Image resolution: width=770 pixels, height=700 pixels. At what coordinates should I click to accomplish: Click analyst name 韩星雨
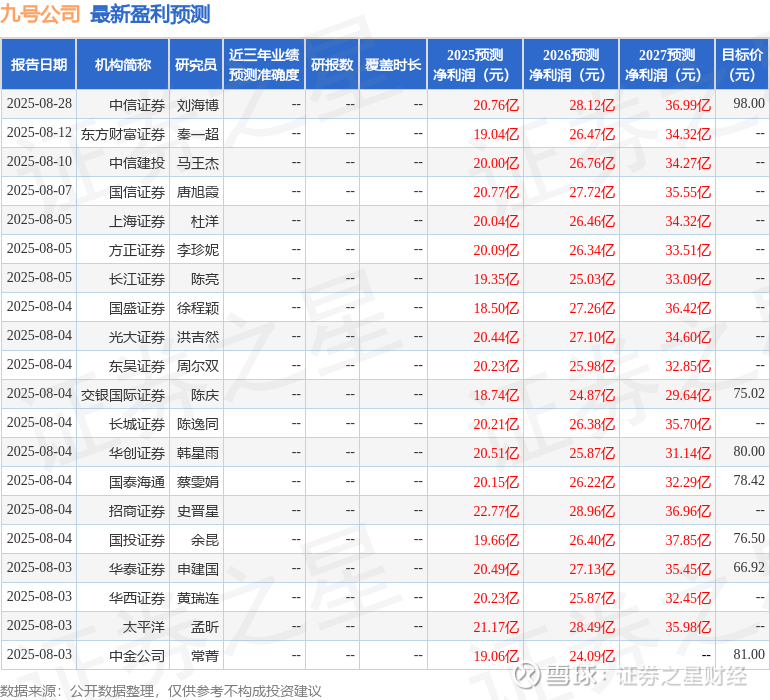click(197, 453)
